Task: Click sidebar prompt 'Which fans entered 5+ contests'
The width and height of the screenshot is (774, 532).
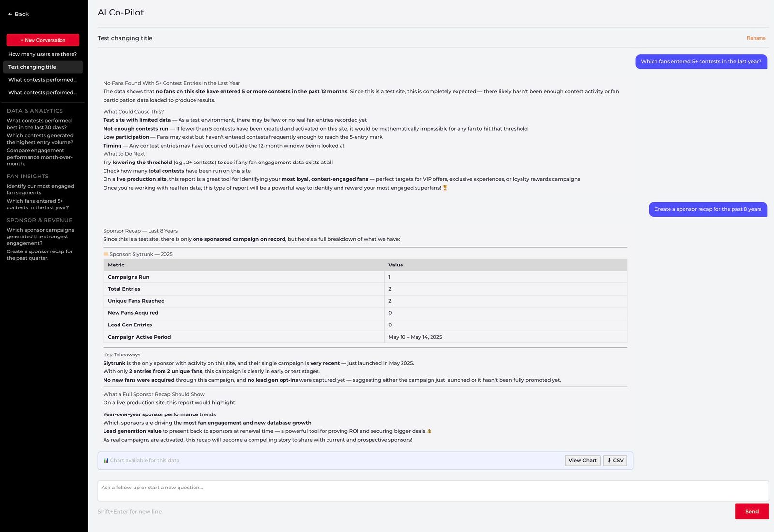Action: click(38, 205)
